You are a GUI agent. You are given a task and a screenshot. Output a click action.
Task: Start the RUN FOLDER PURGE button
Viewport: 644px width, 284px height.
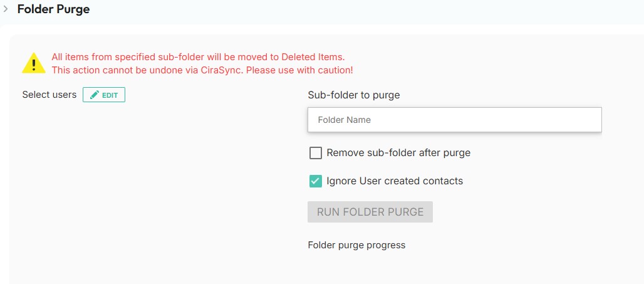click(370, 212)
